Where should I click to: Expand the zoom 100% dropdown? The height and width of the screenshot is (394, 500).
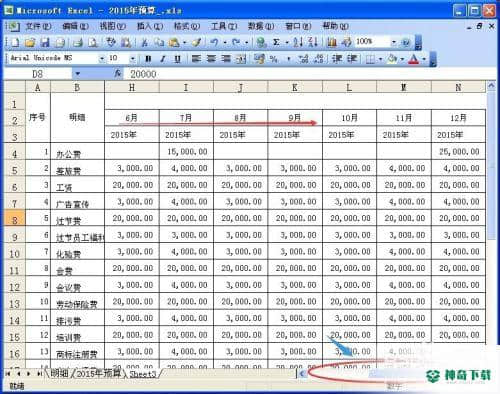click(394, 42)
